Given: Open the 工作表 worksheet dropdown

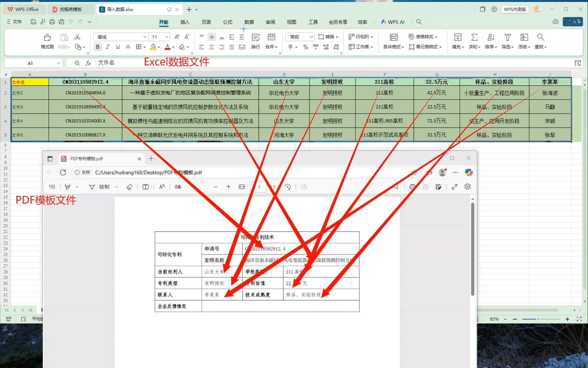Looking at the screenshot, I should [x=361, y=47].
